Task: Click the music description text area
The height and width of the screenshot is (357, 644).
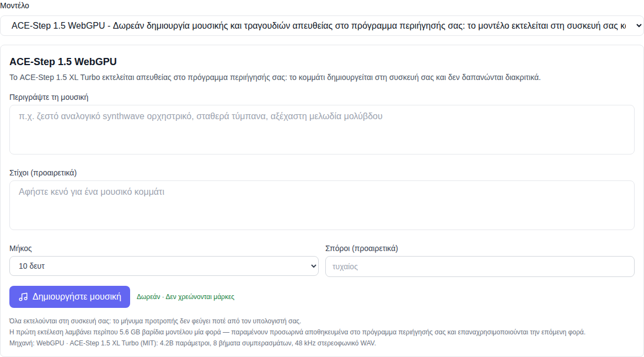Action: [321, 130]
